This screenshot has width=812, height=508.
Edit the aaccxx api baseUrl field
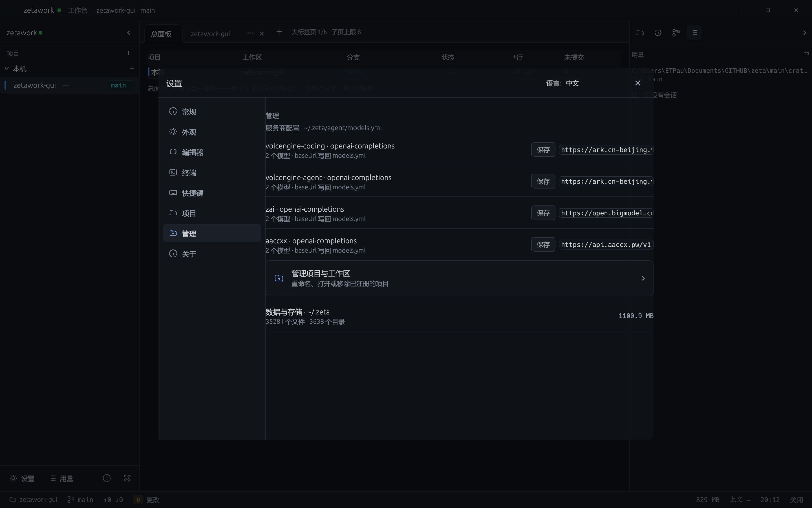click(606, 245)
